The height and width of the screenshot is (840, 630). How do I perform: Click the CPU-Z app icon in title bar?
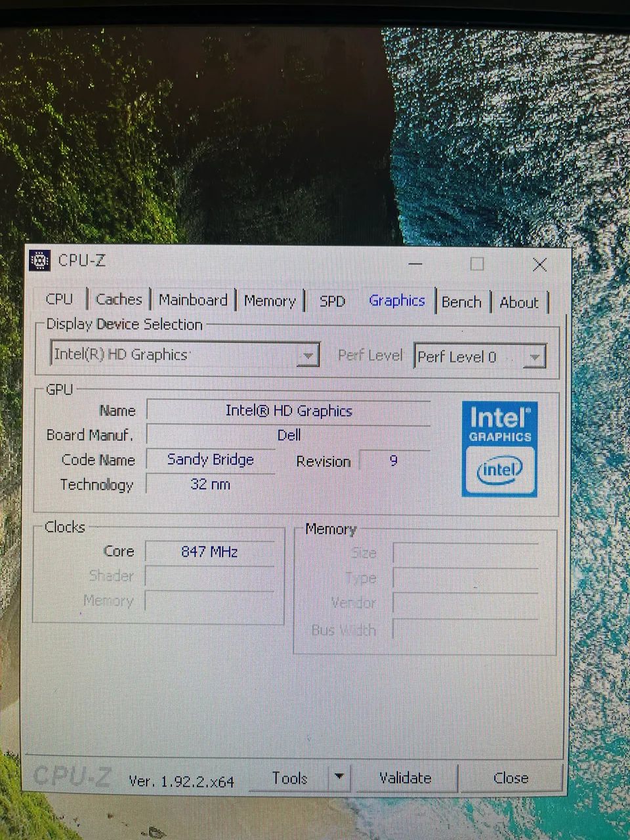tap(40, 261)
